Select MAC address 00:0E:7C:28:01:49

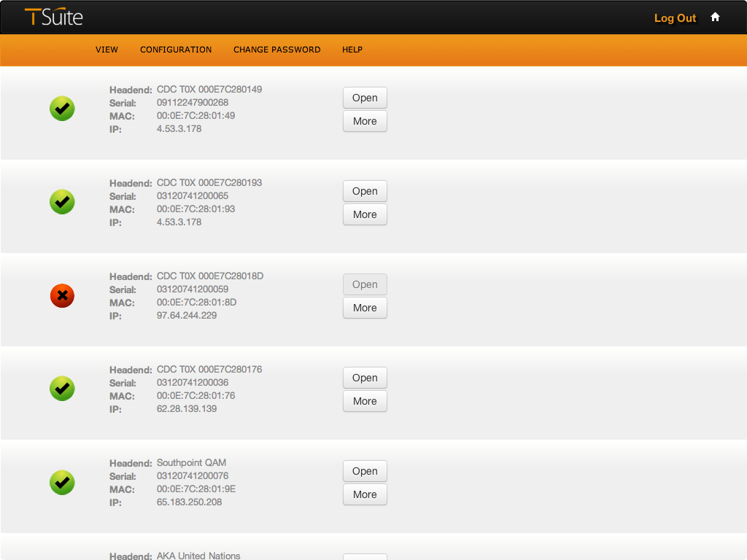196,116
